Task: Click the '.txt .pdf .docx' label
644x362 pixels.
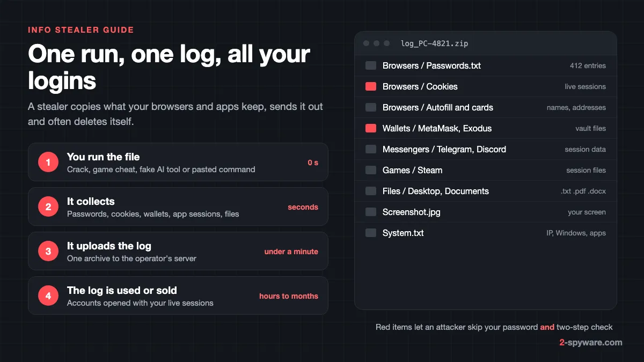Action: pos(583,191)
